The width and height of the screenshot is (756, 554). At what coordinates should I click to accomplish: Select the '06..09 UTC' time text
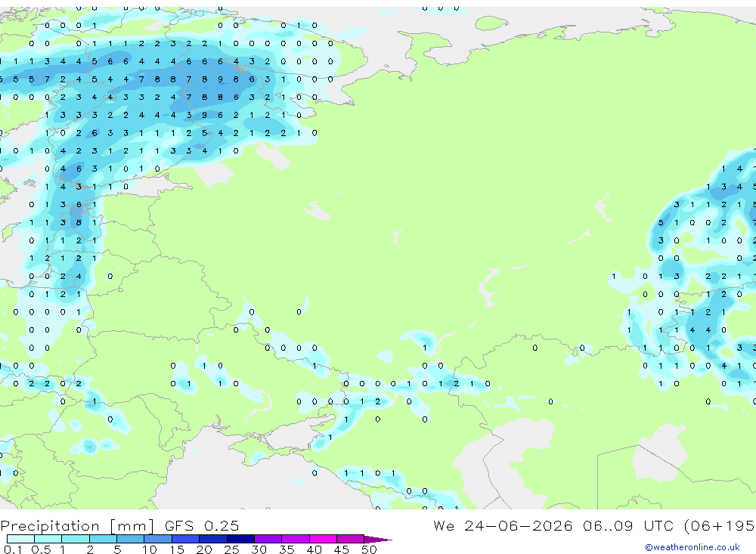(x=628, y=526)
